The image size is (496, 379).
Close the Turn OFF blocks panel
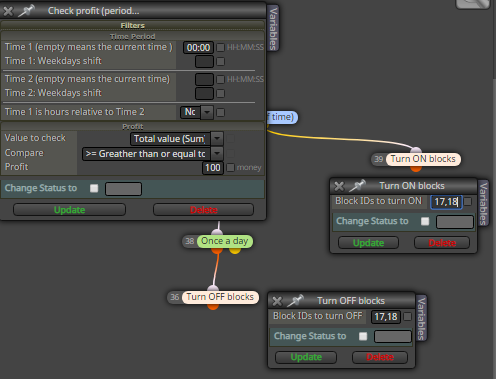(x=277, y=301)
